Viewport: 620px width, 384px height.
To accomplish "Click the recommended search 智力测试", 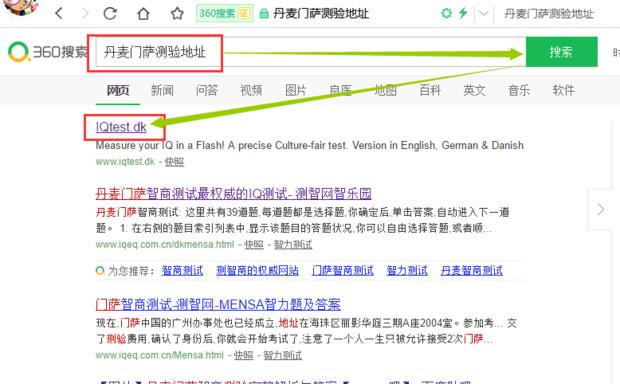I will pos(407,271).
